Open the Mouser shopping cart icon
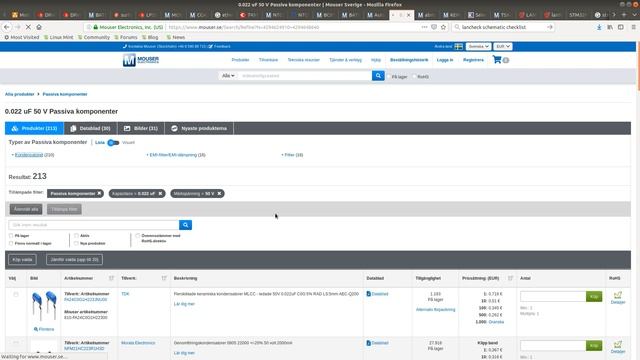The height and width of the screenshot is (360, 640). 497,60
